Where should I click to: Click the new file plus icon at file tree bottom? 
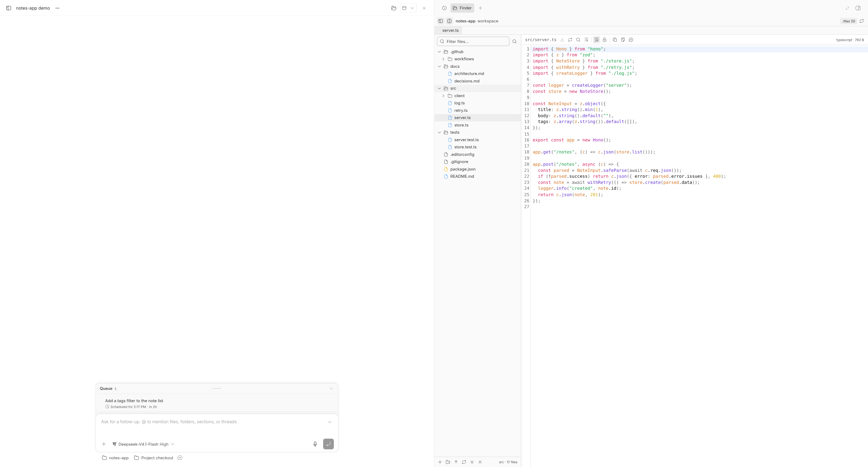(440, 462)
